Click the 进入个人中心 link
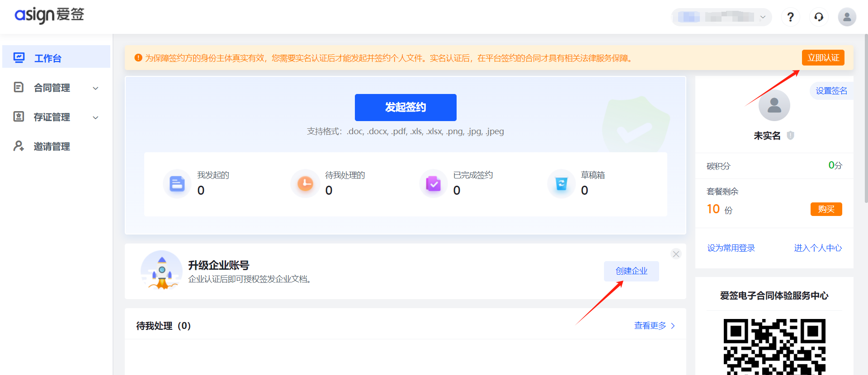Screen dimensions: 868x375 818,248
